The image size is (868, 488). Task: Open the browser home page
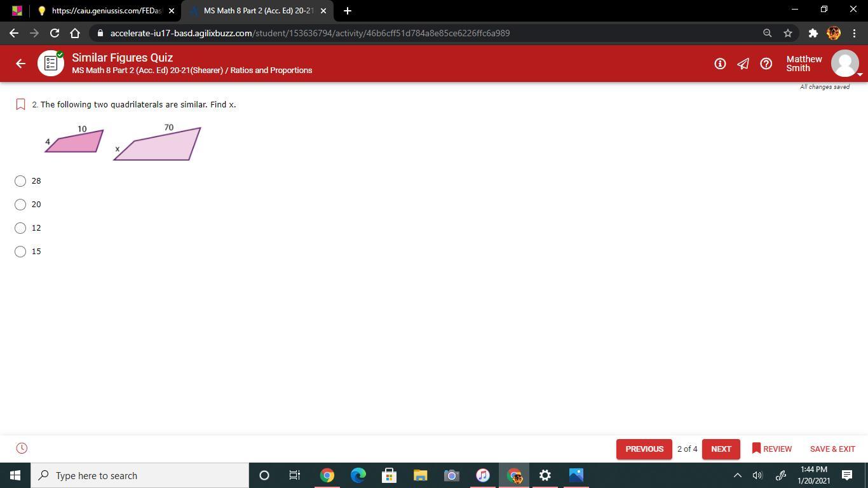point(75,33)
